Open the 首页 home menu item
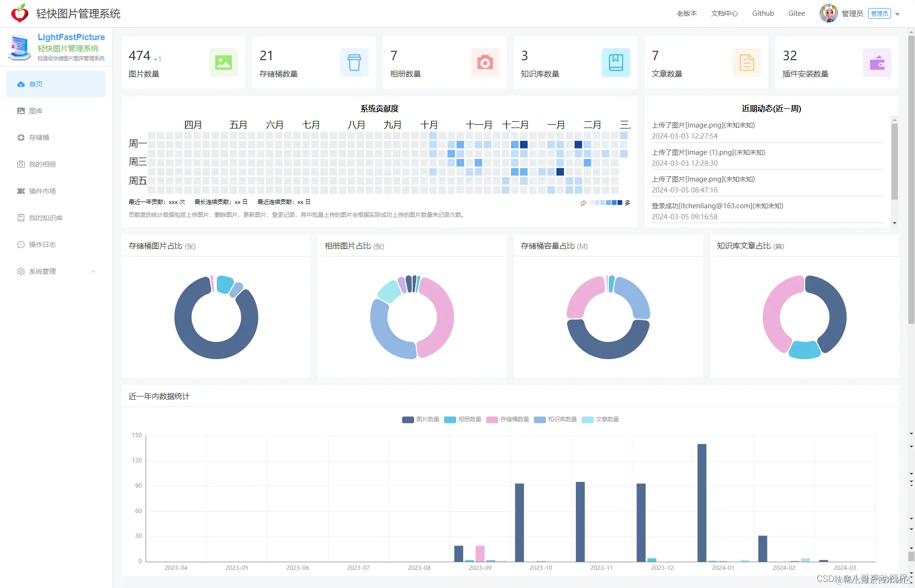The image size is (915, 588). [x=55, y=84]
